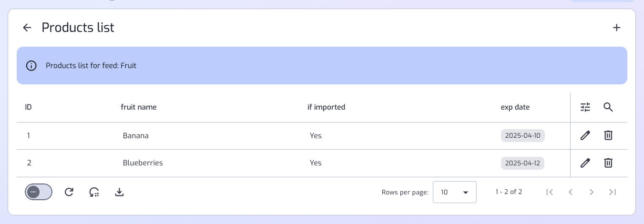The height and width of the screenshot is (224, 644).
Task: Add a new product with plus icon
Action: coord(616,28)
